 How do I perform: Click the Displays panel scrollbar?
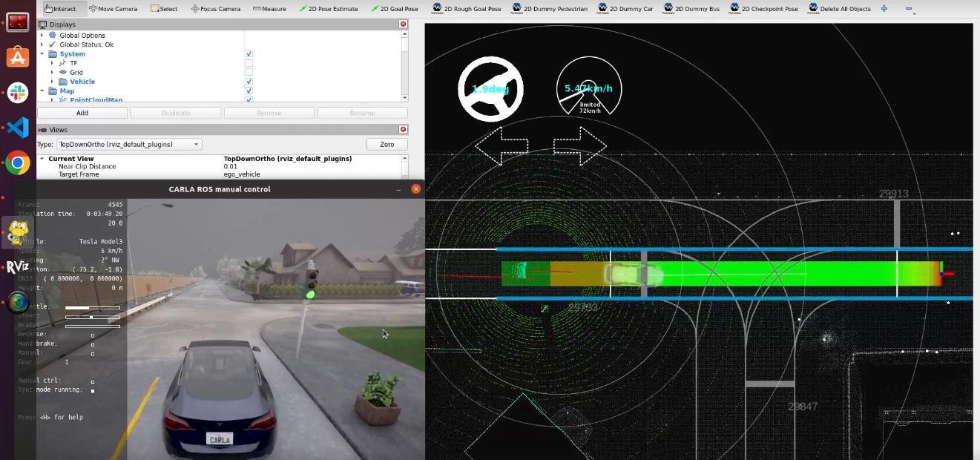click(404, 65)
